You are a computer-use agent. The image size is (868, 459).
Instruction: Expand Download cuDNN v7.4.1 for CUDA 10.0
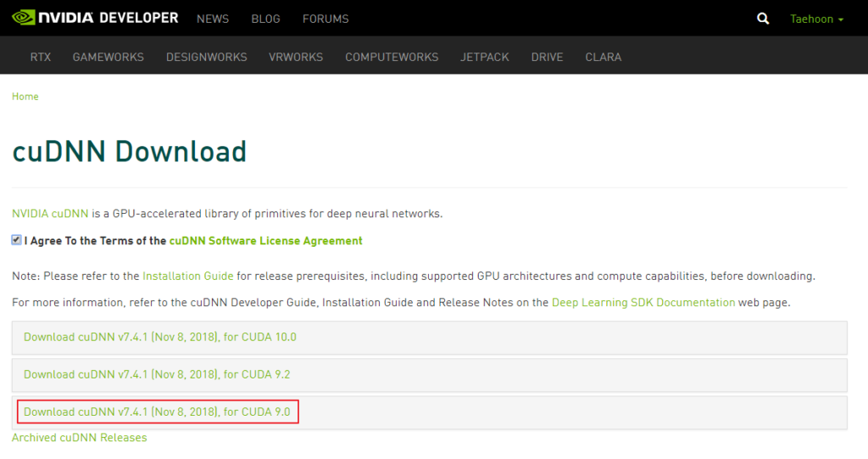pos(430,337)
